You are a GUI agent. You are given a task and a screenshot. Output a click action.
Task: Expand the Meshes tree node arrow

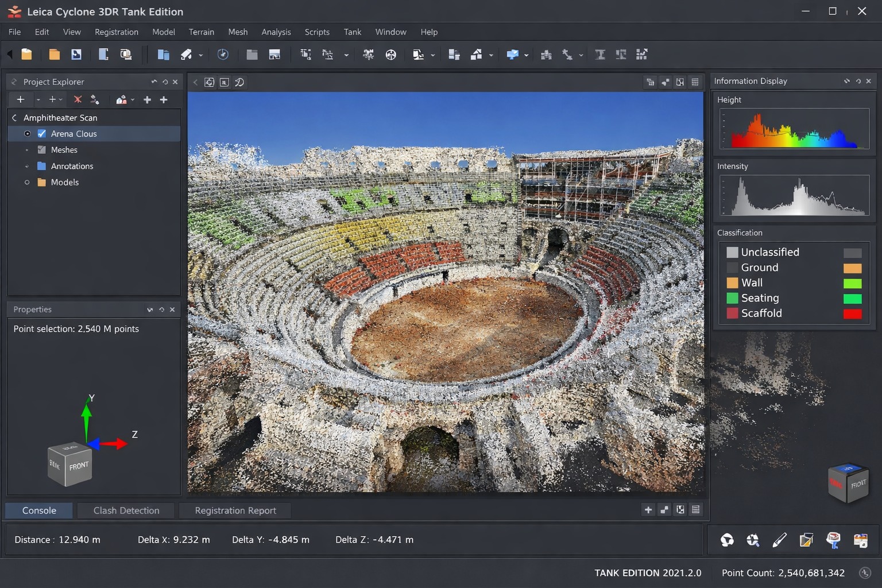27,150
